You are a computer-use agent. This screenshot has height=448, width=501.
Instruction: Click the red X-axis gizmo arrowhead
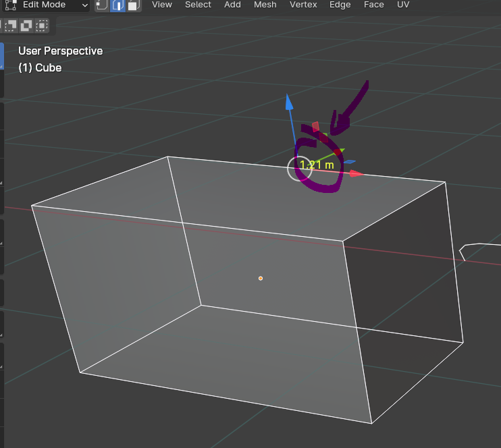[x=357, y=173]
